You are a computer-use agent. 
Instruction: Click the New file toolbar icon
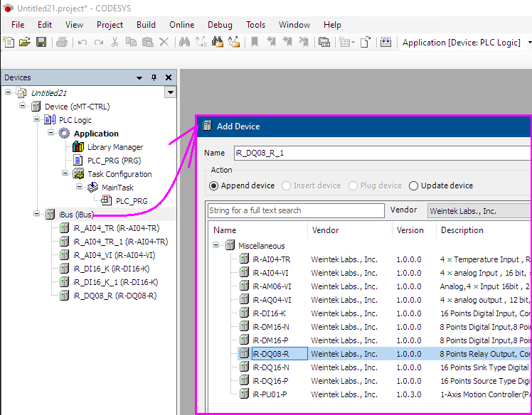click(9, 43)
